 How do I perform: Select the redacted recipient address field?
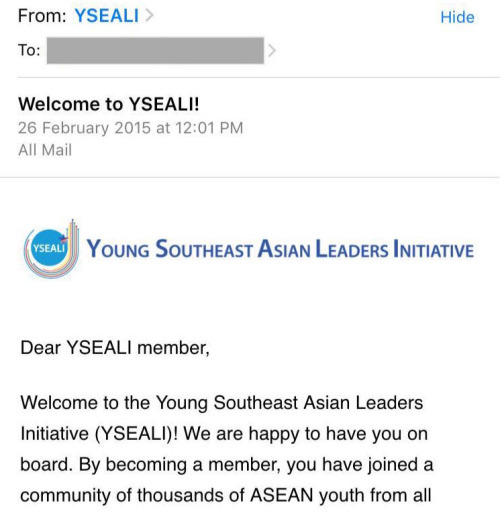[155, 51]
